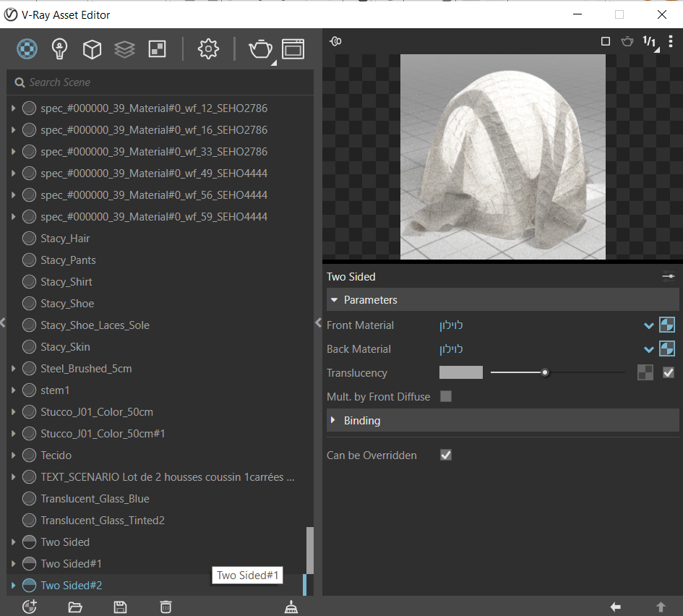The width and height of the screenshot is (683, 616).
Task: Toggle Mult. by Front Diffuse
Action: click(446, 396)
